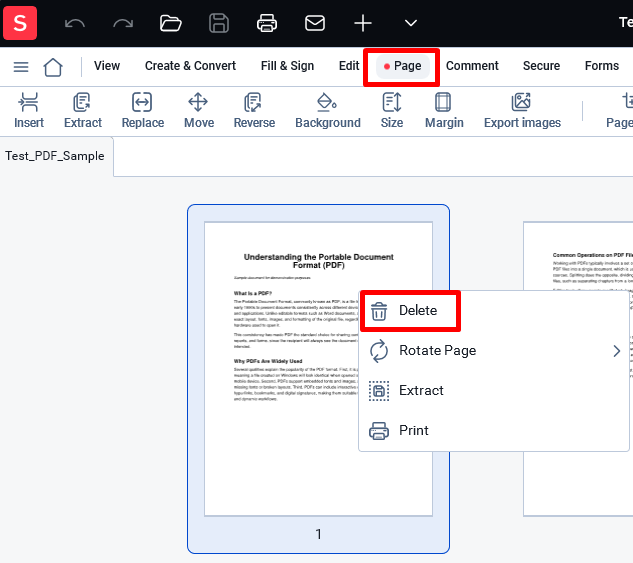Expand the quick access toolbar chevron

[411, 23]
